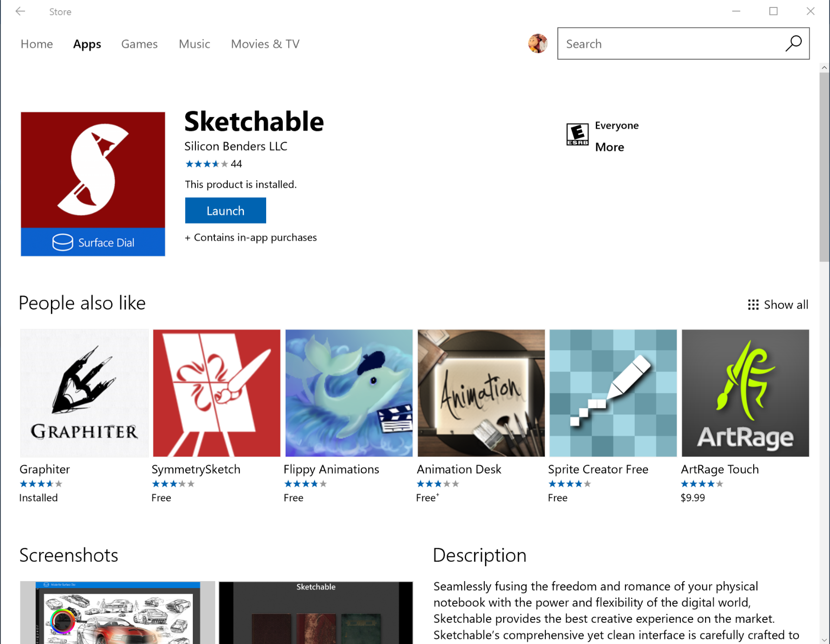Image resolution: width=830 pixels, height=644 pixels.
Task: Maximize the Store window
Action: 773,11
